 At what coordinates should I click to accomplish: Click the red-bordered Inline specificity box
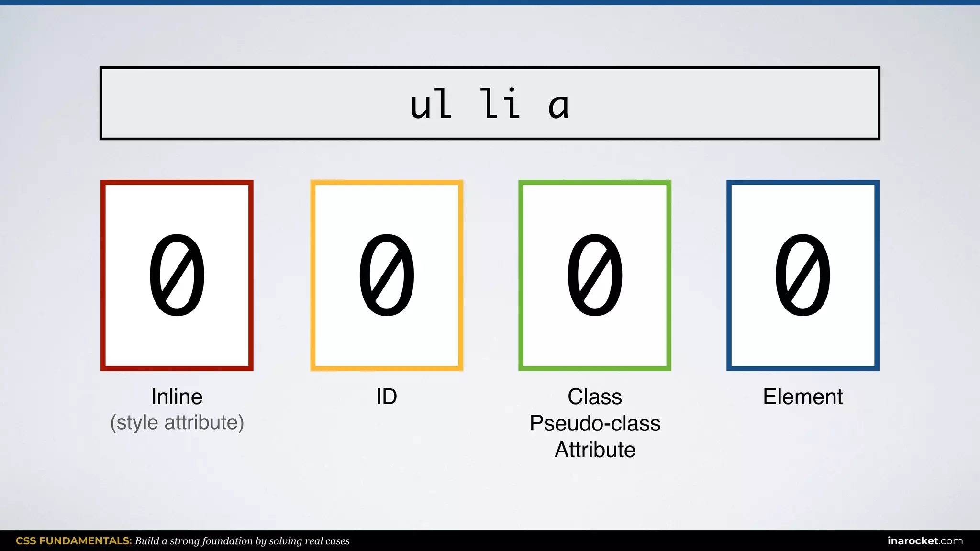pos(177,275)
